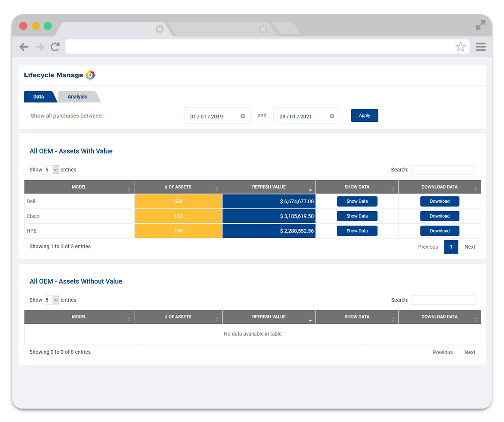Click the browser reload icon
The width and height of the screenshot is (504, 422).
tap(55, 47)
